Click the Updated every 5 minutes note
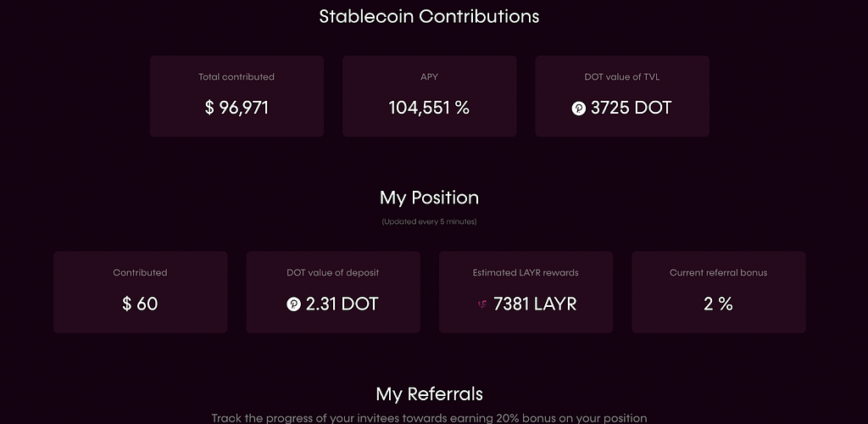This screenshot has height=424, width=868. pos(429,221)
